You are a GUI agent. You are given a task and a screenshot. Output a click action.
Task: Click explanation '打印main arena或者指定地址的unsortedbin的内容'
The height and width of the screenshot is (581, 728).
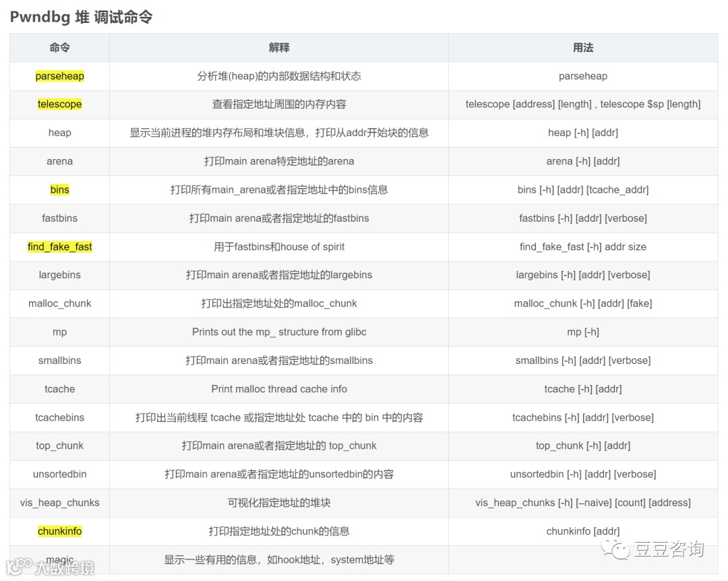279,475
